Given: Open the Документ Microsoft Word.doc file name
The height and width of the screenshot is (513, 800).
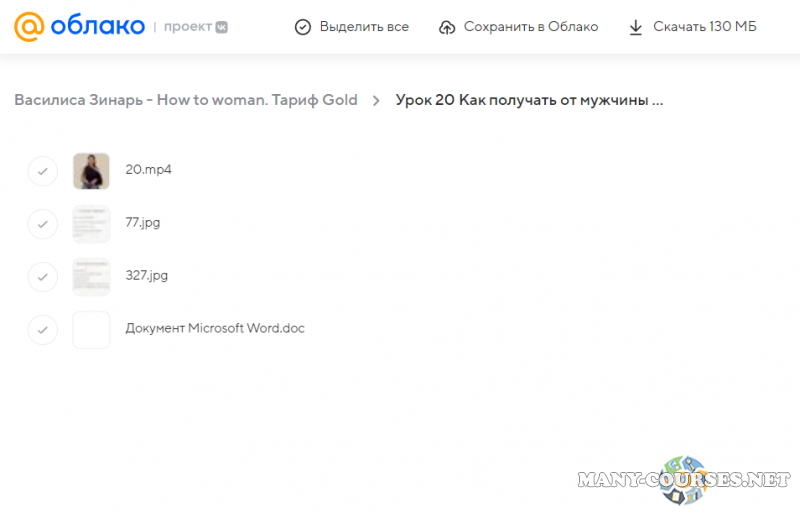Looking at the screenshot, I should [x=215, y=328].
